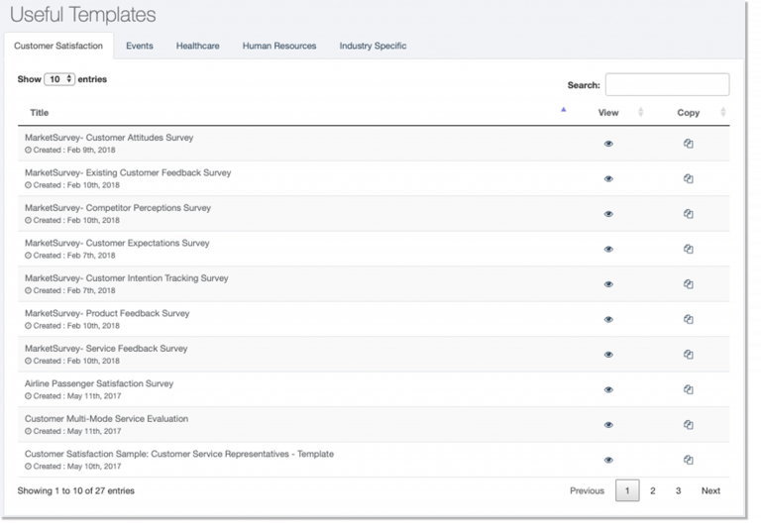The width and height of the screenshot is (761, 532).
Task: Click the MarketSurvey- Product Feedback Survey title
Action: click(x=107, y=313)
